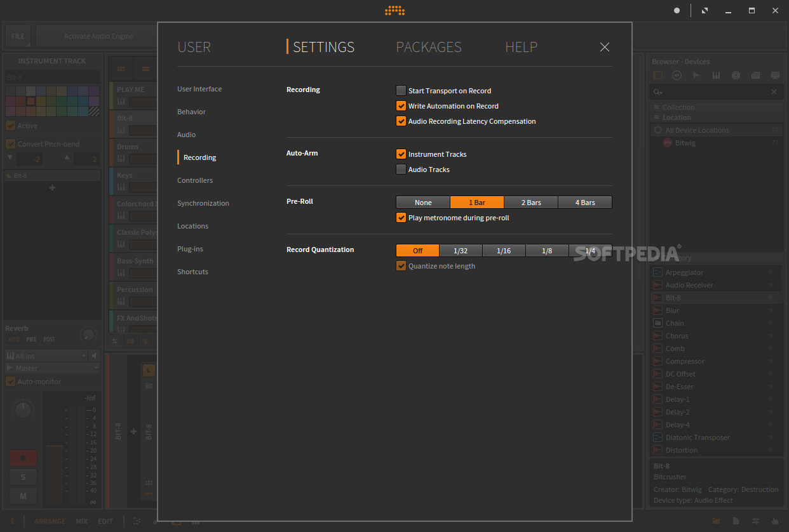Screen dimensions: 789x532
Task: Select the Files monitor browser icon
Action: [775, 76]
